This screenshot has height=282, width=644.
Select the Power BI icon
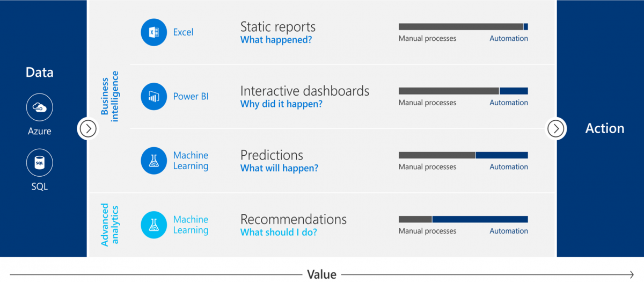click(154, 97)
